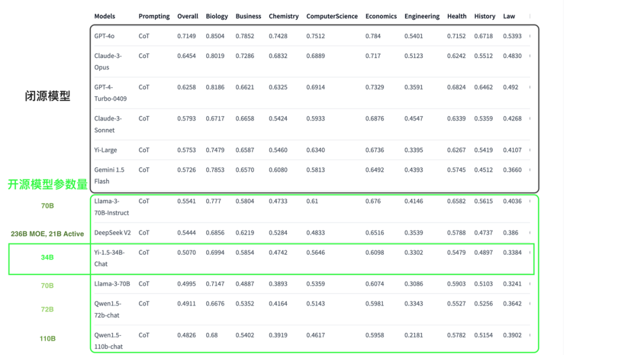Viewport: 644px width, 355px height.
Task: Select the Yi-Large model name
Action: click(x=105, y=150)
